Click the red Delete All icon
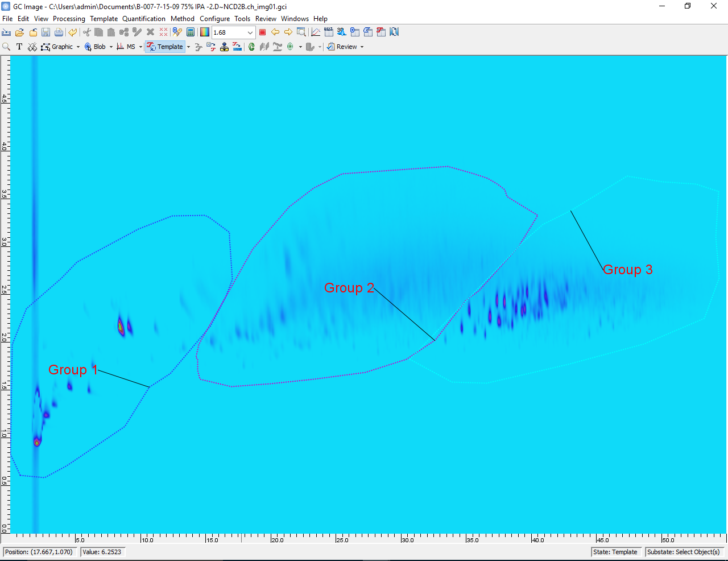The height and width of the screenshot is (561, 728). tap(164, 32)
